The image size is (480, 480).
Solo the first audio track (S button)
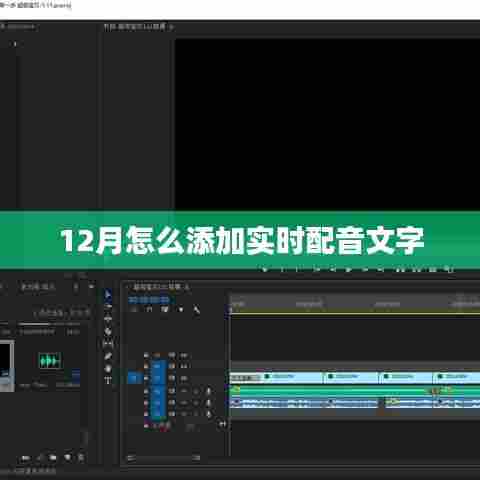196,391
